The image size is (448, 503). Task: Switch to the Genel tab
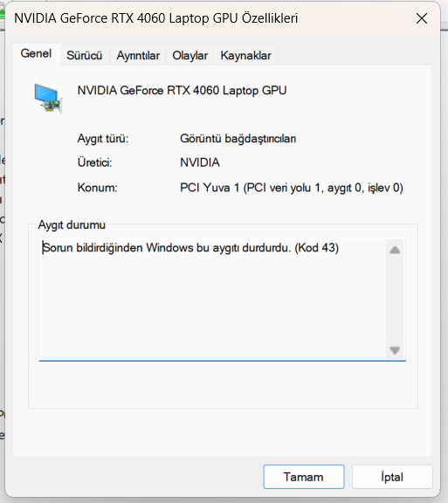pyautogui.click(x=37, y=54)
